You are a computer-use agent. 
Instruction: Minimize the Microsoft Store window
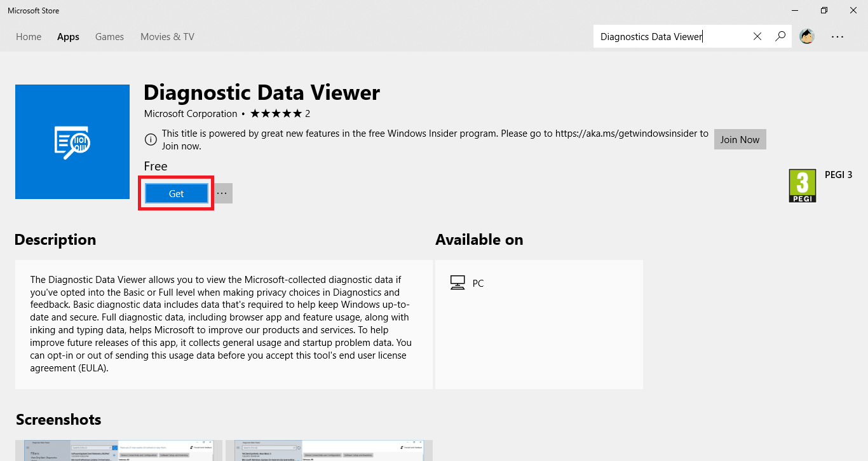coord(795,10)
